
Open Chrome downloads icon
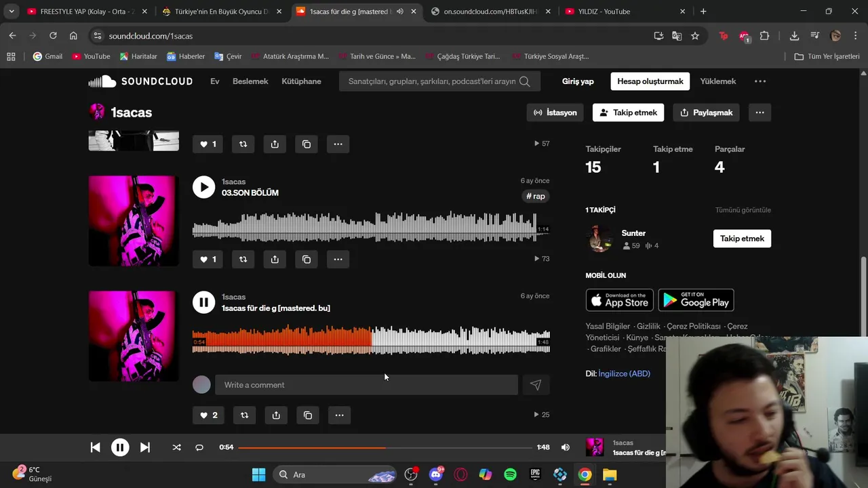[794, 36]
